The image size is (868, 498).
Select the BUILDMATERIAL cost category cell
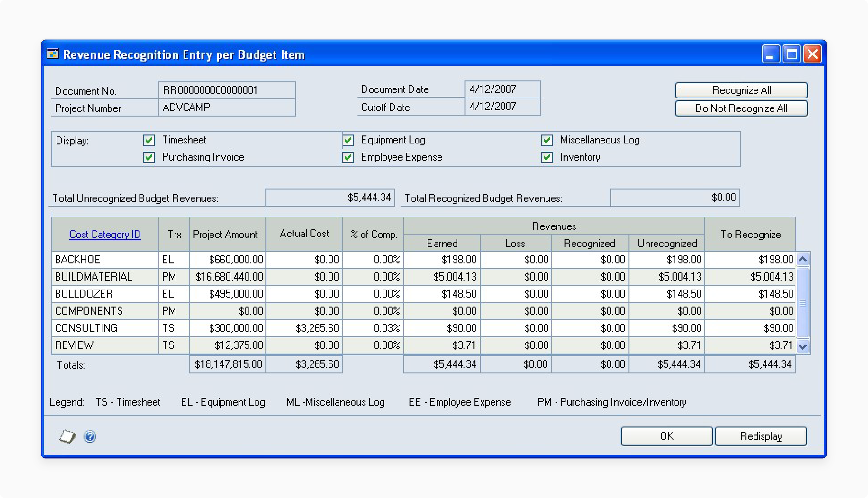tap(105, 277)
